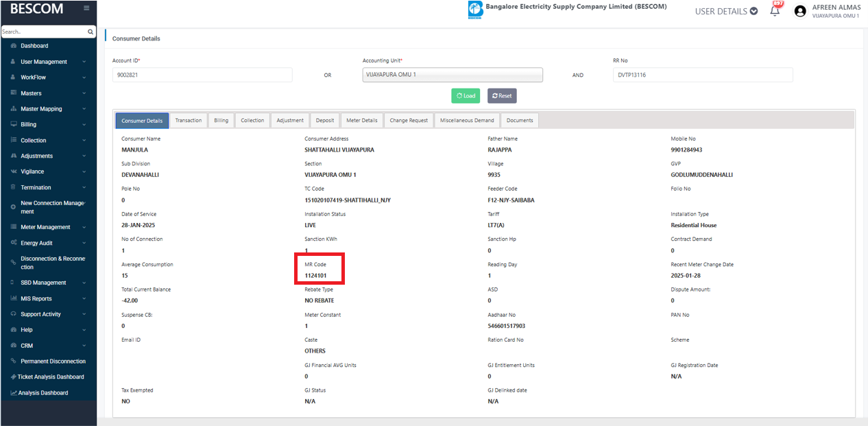Click the hamburger menu icon beside BESCOM
Screen dimensions: 868x426
coord(86,8)
